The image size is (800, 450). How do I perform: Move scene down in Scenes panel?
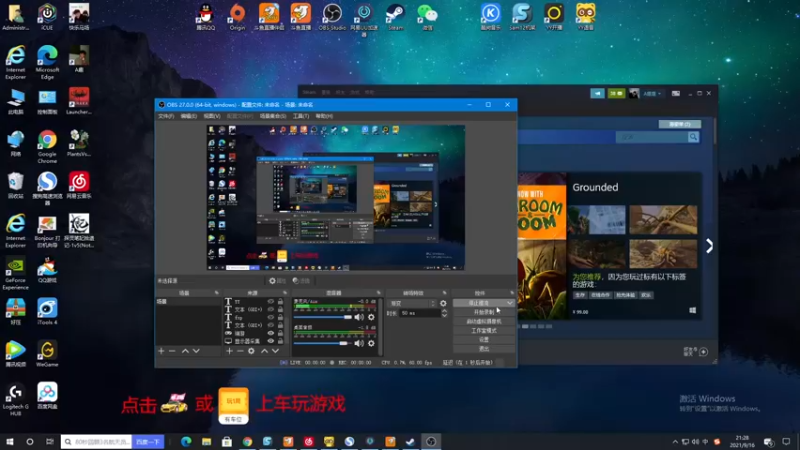(196, 351)
